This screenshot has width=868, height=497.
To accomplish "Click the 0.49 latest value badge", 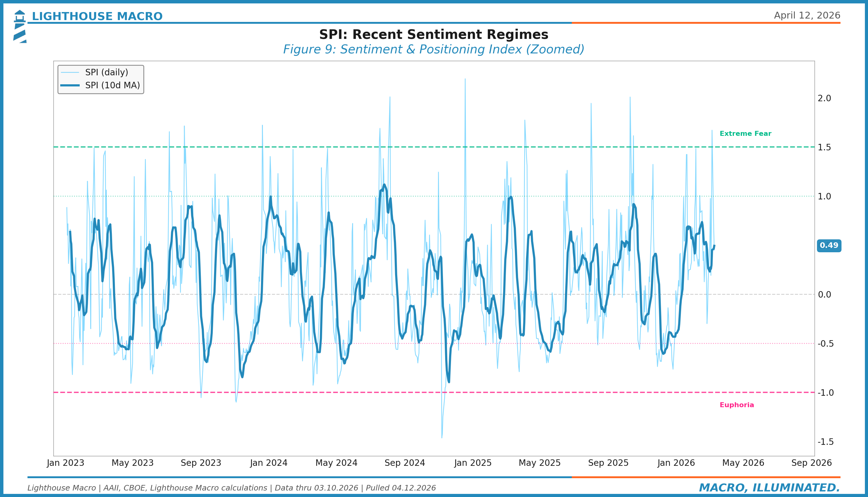I will pos(829,245).
